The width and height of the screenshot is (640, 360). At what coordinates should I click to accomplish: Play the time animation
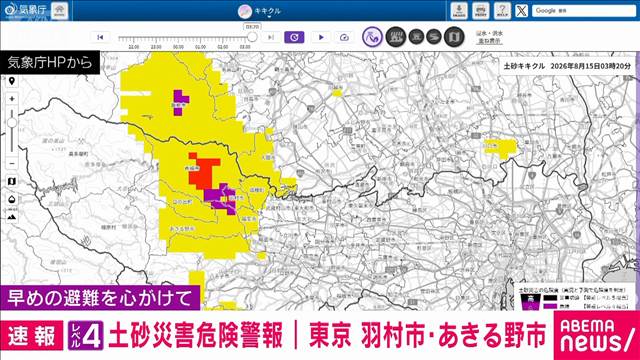click(321, 37)
